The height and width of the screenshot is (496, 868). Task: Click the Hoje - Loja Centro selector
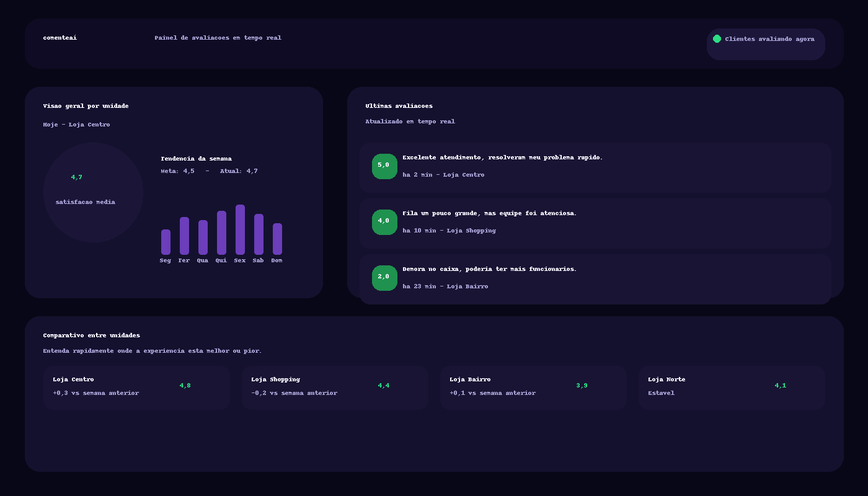76,125
